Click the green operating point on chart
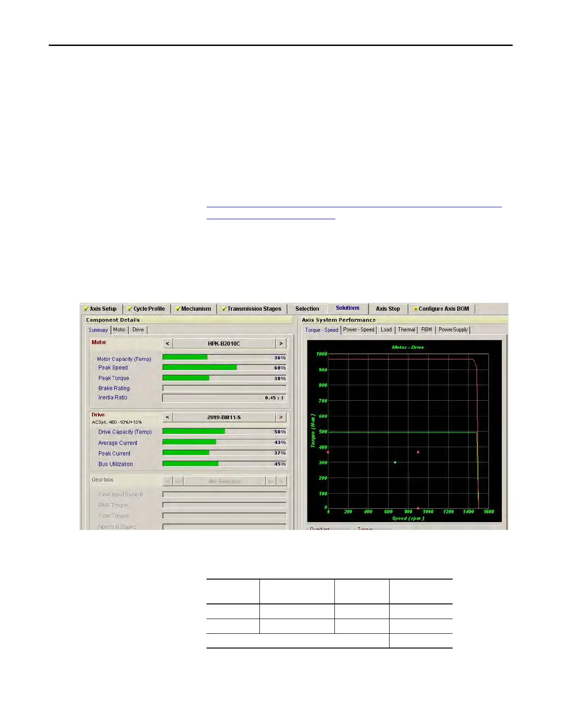 [395, 462]
